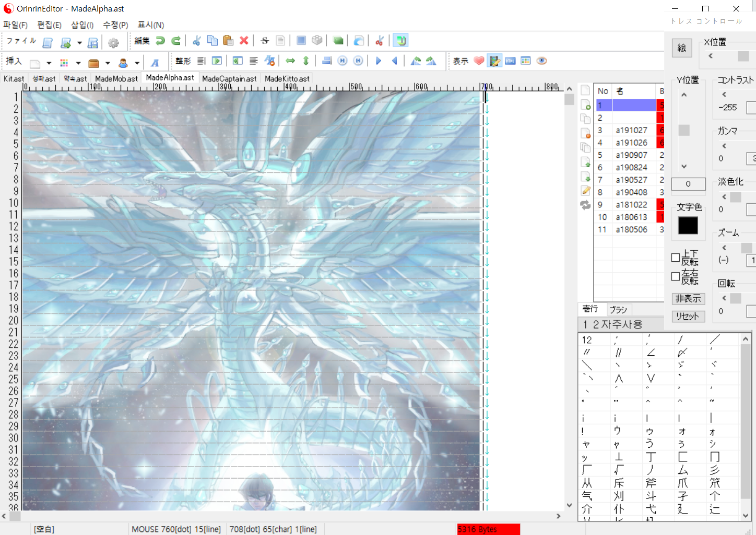This screenshot has height=535, width=756.
Task: Switch to the Kit.ast tab
Action: click(14, 79)
